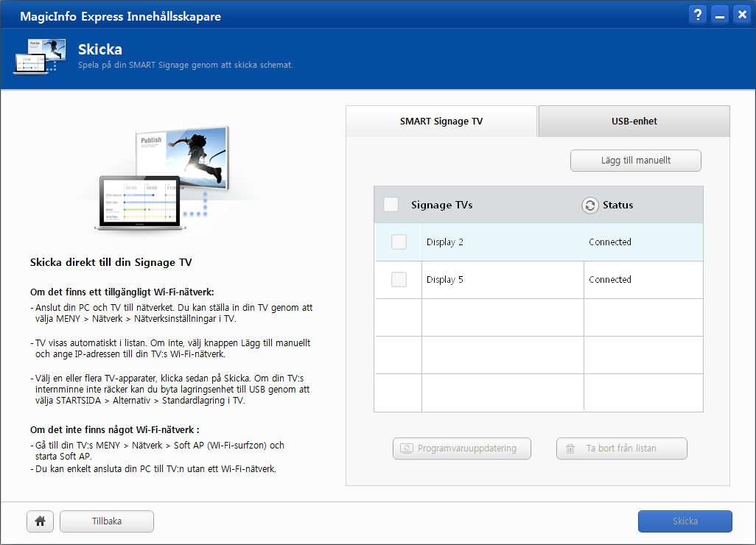The height and width of the screenshot is (545, 756).
Task: Click the Skicka page heading
Action: point(100,49)
